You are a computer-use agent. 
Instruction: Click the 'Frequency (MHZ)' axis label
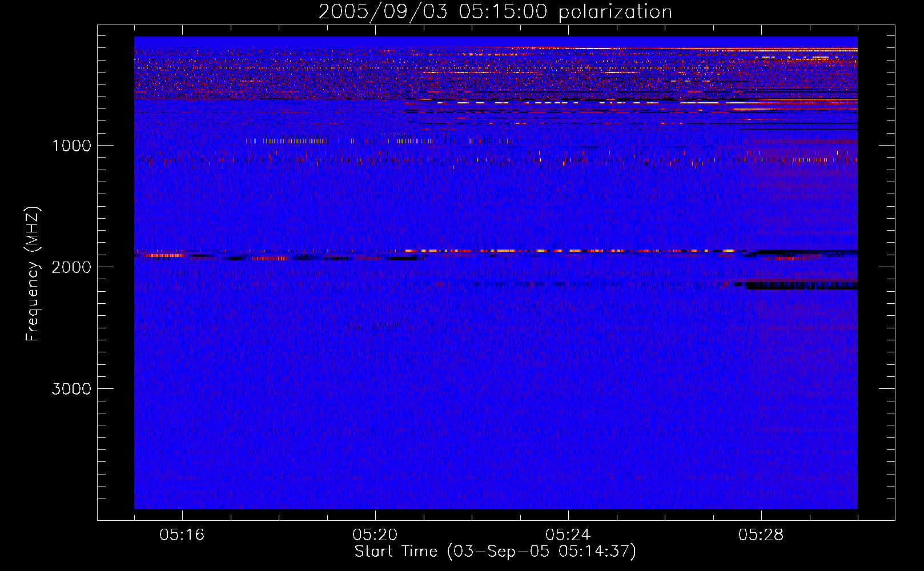click(33, 274)
